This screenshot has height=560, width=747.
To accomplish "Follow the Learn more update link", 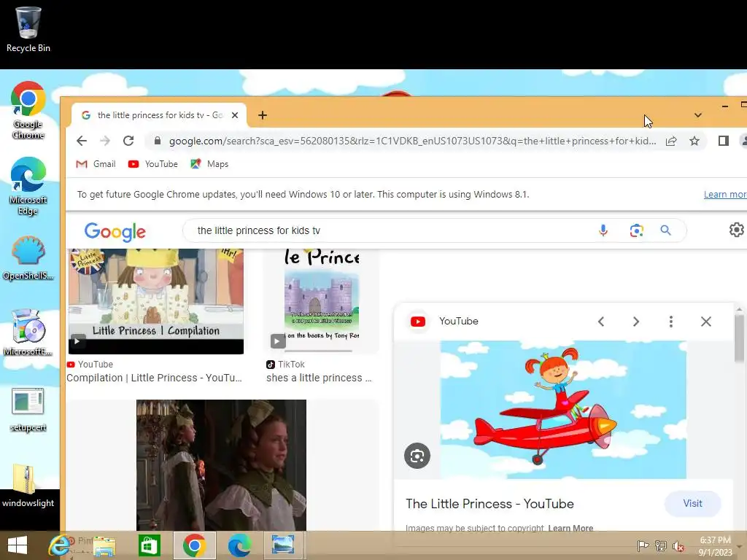I will (725, 194).
